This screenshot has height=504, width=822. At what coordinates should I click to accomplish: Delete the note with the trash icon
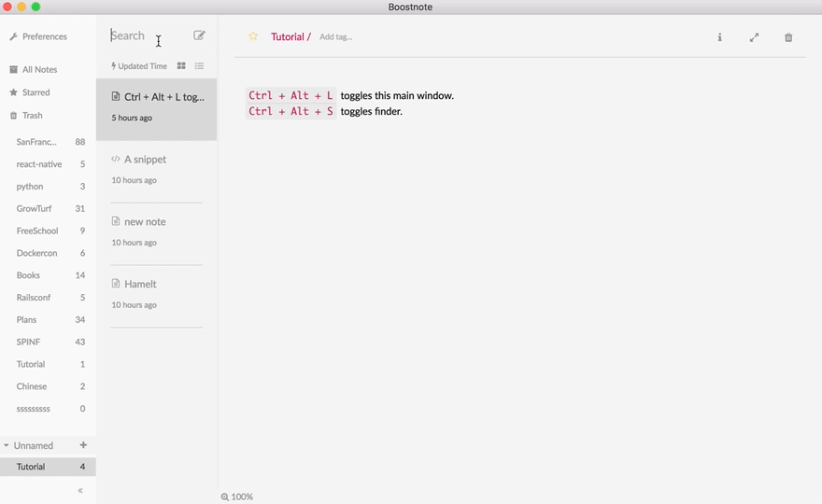pos(788,37)
